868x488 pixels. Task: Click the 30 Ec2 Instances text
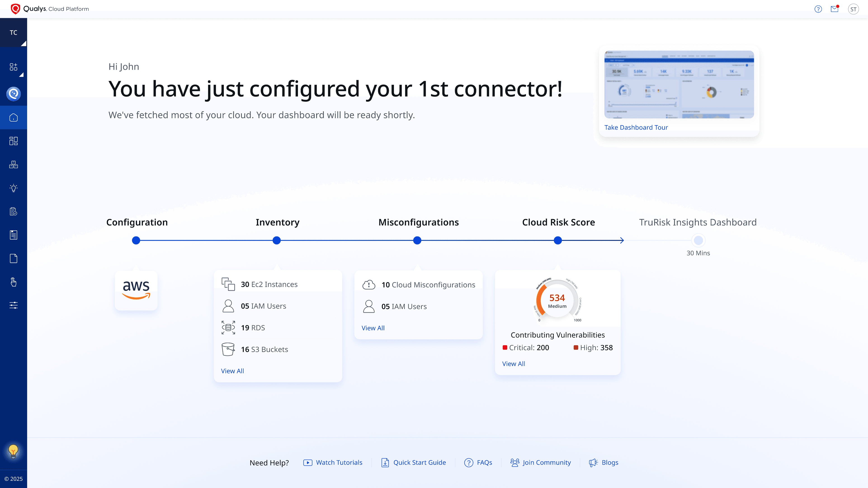click(x=269, y=284)
